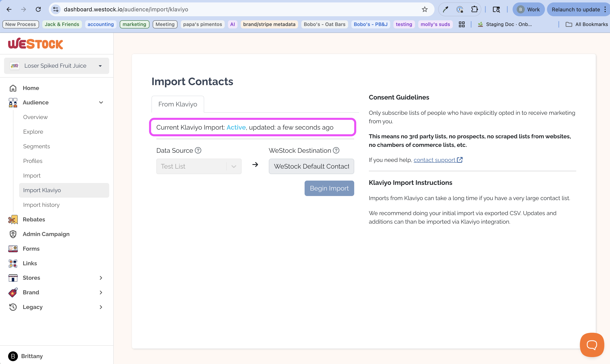Screen dimensions: 610x364
Task: Click the Admin Campaign shield icon
Action: pos(13,234)
